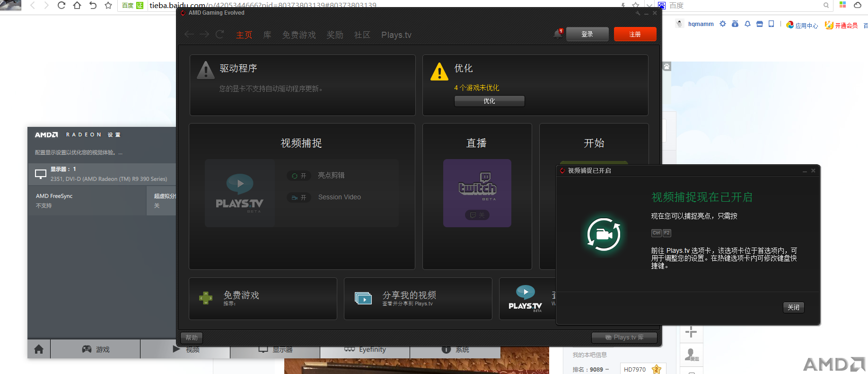The width and height of the screenshot is (868, 374).
Task: Open the Plays.tv video capture thumbnail
Action: (x=240, y=193)
